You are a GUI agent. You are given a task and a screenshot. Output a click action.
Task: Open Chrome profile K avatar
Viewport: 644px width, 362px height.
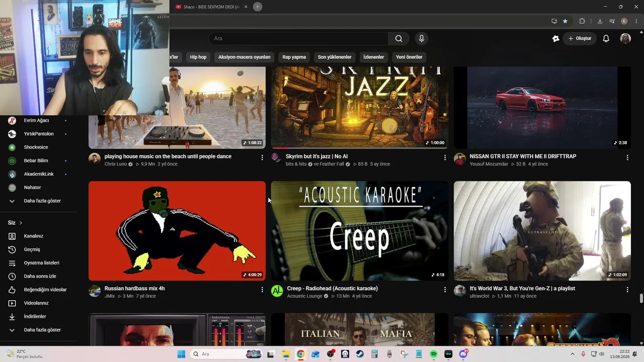coord(624,21)
